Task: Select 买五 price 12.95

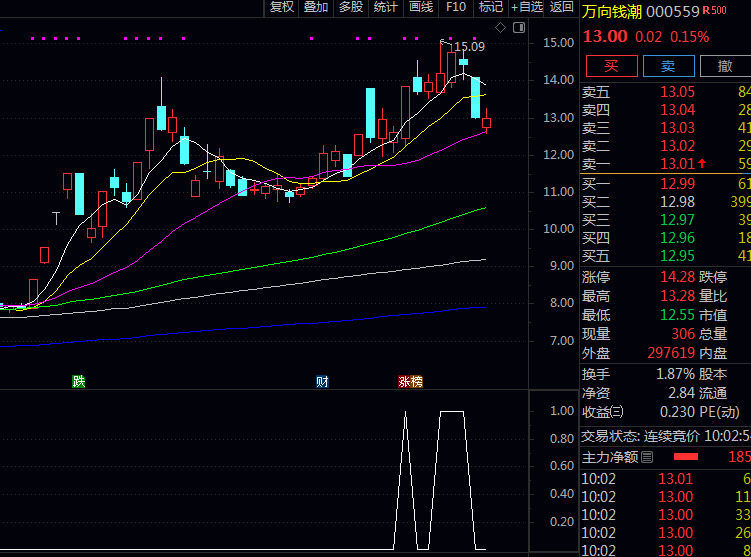Action: 677,256
